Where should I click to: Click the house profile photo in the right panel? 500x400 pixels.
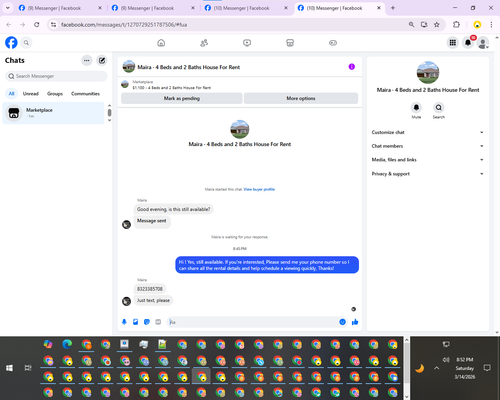tap(428, 72)
